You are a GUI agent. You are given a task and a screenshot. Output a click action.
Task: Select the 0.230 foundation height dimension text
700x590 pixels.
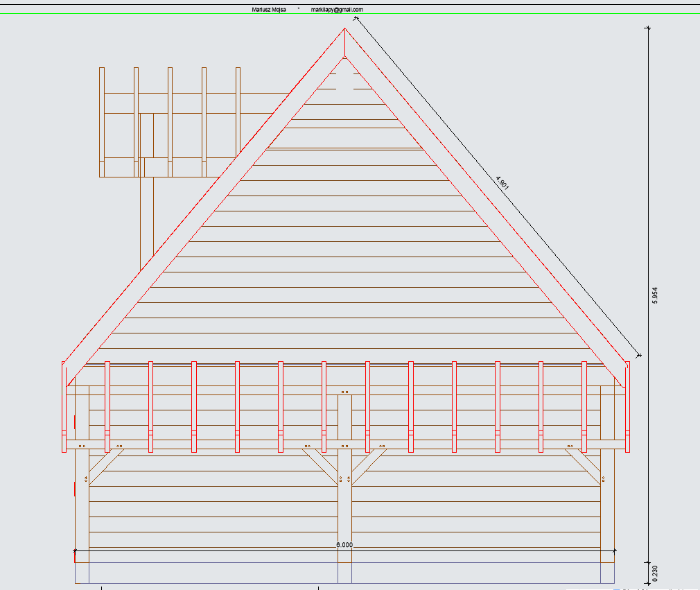655,573
